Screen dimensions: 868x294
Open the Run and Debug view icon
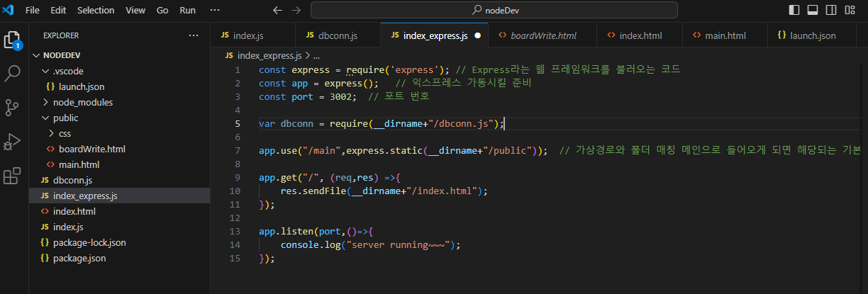(13, 142)
